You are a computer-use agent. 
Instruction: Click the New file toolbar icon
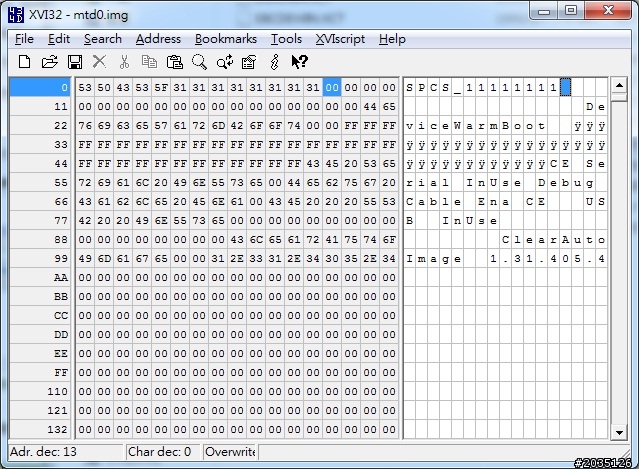[24, 62]
